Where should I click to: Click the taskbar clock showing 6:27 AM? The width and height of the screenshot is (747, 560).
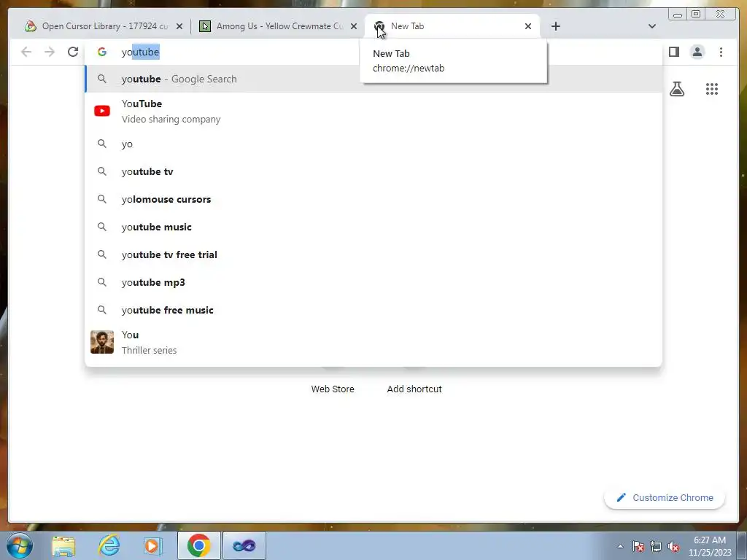coord(710,546)
